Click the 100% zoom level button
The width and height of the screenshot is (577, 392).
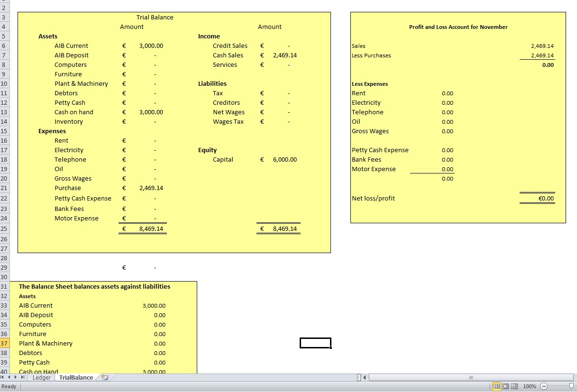(530, 386)
